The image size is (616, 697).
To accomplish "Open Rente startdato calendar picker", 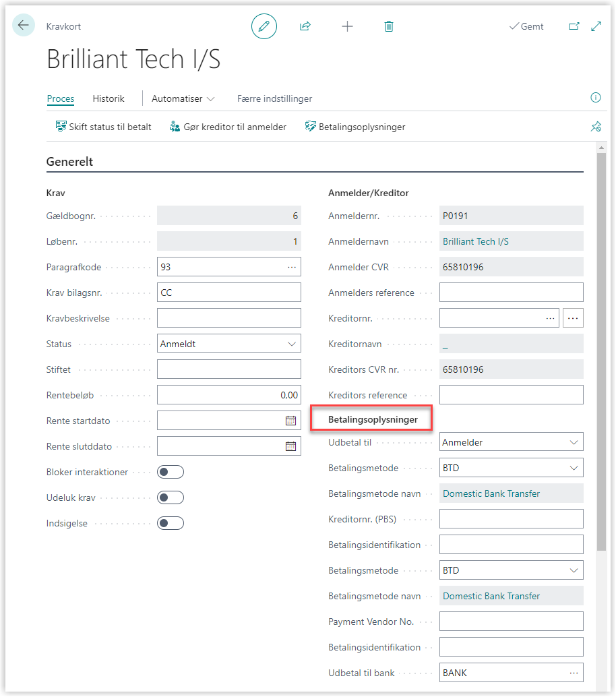I will pyautogui.click(x=290, y=421).
